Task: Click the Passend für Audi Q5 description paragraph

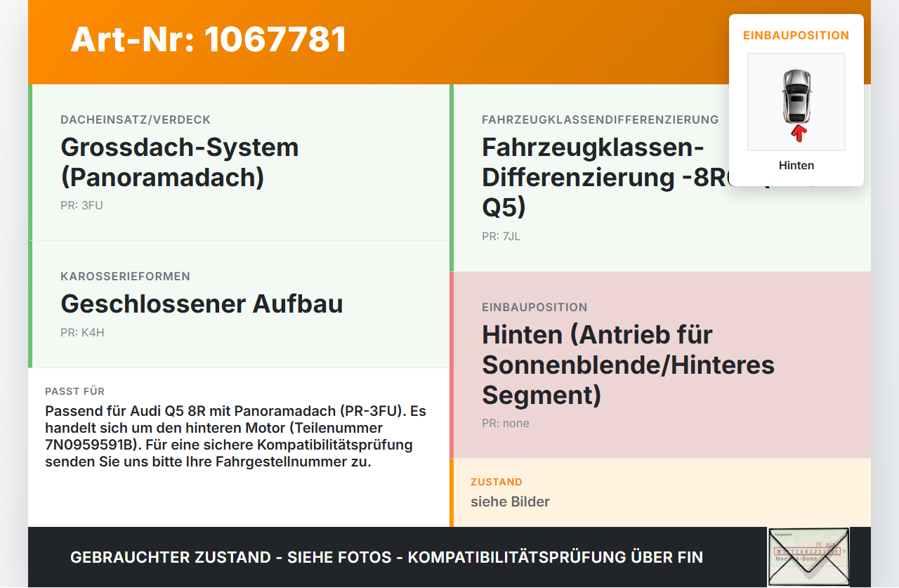Action: coord(235,436)
